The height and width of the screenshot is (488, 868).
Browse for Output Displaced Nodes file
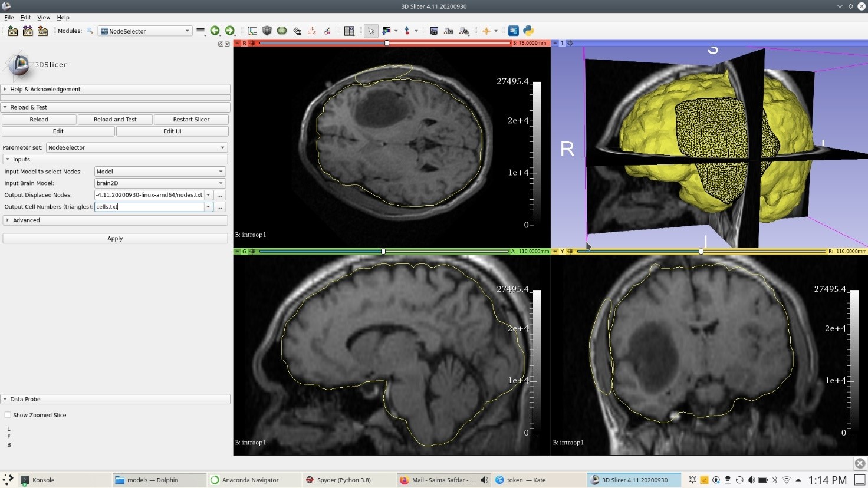220,195
